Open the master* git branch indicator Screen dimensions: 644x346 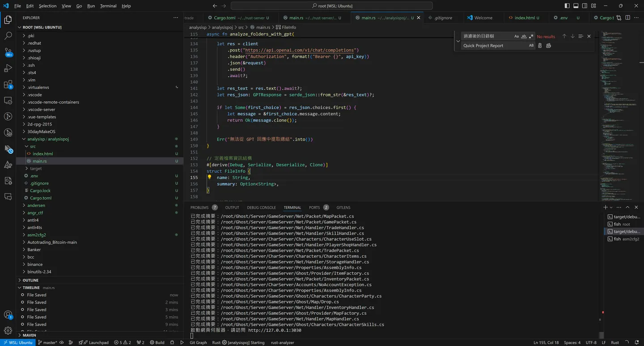tap(47, 342)
